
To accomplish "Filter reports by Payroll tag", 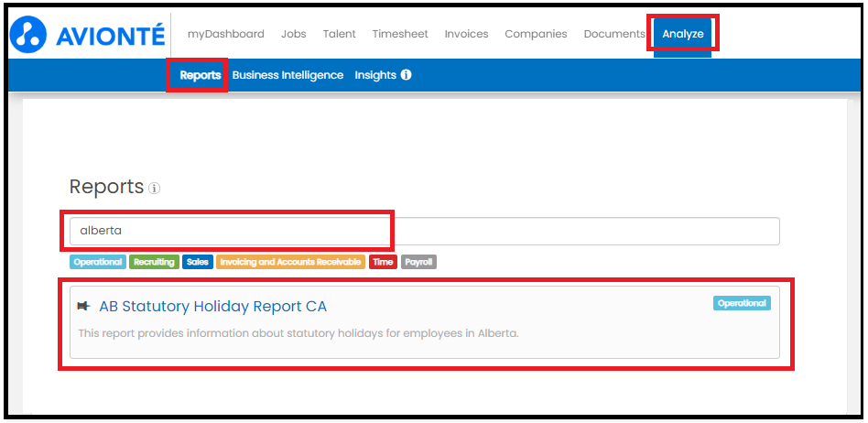I will 418,262.
